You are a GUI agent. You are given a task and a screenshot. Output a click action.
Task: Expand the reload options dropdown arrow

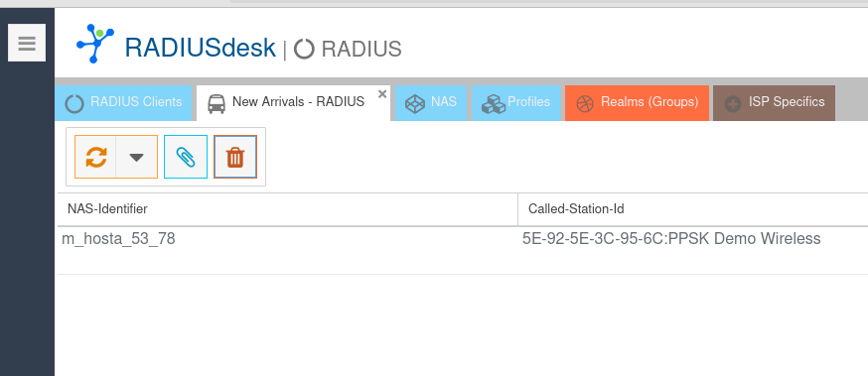click(137, 157)
